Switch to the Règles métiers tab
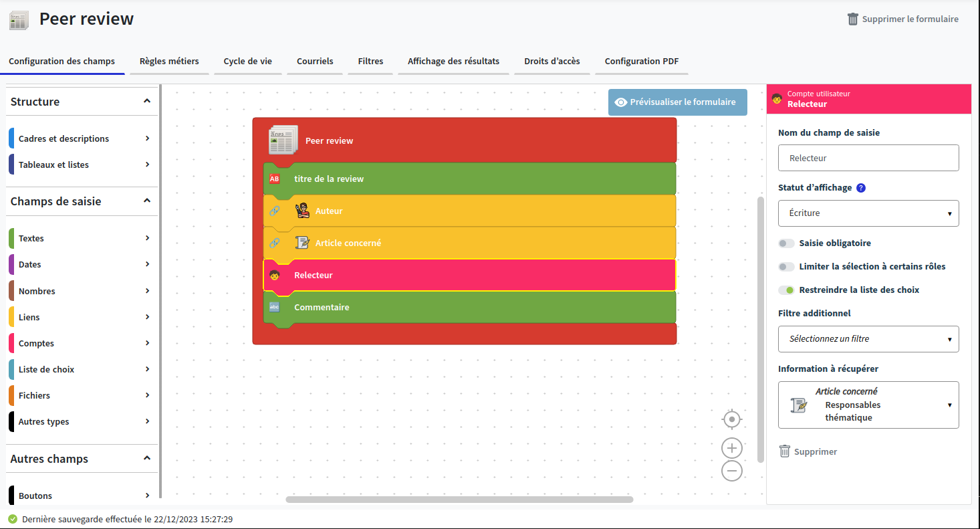The image size is (980, 529). coord(169,62)
